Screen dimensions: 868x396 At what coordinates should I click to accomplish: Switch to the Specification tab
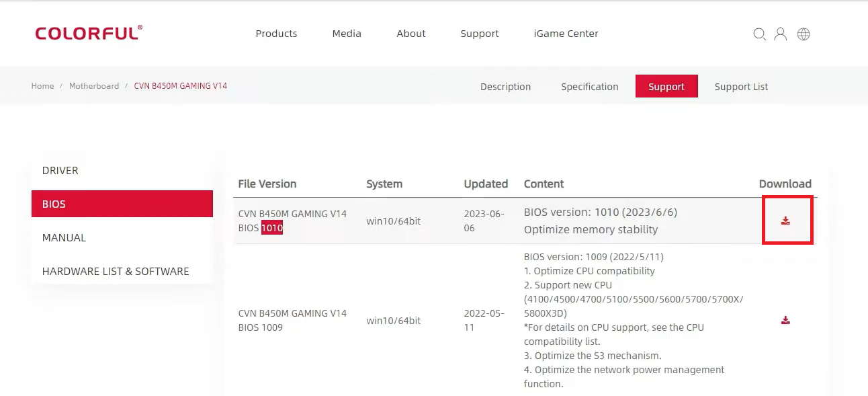590,87
